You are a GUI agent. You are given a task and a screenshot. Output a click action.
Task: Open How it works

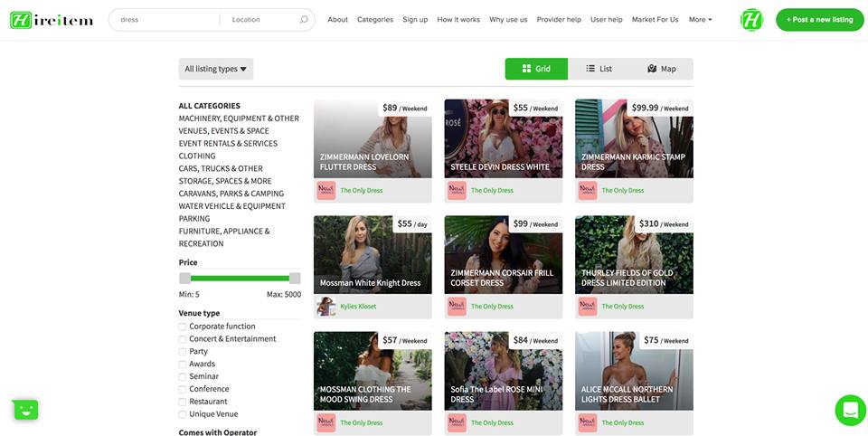458,19
